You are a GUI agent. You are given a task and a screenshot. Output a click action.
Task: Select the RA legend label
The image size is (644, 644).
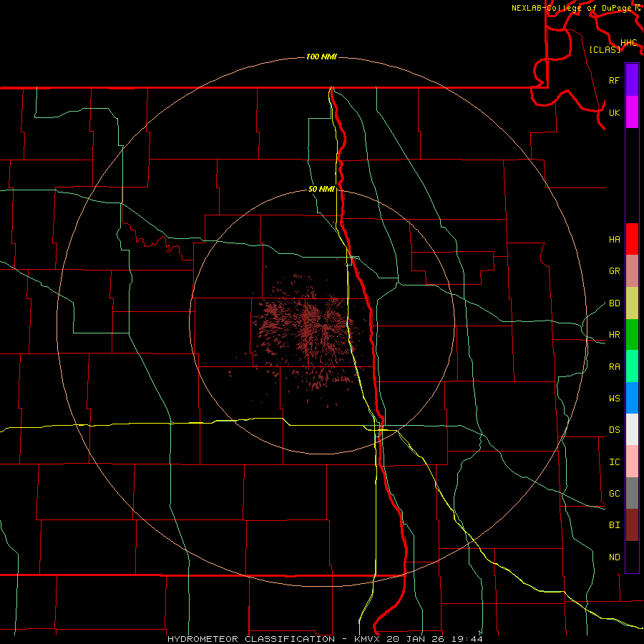tap(614, 367)
